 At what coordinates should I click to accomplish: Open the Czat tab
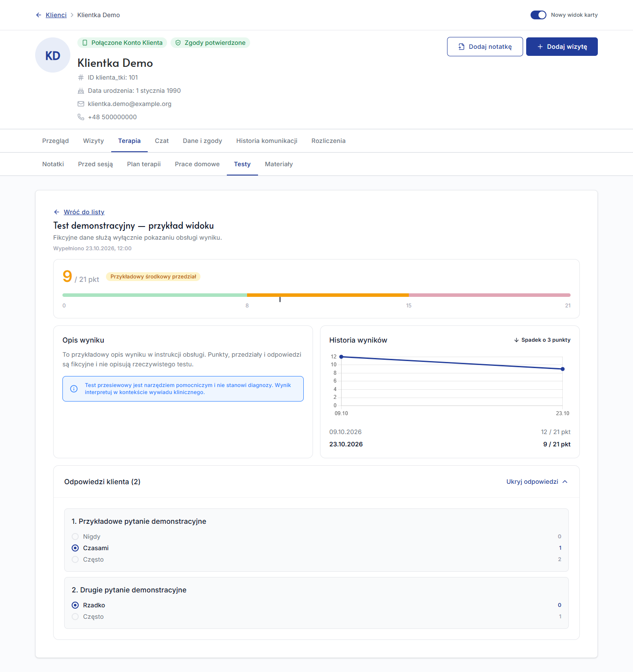pos(162,141)
